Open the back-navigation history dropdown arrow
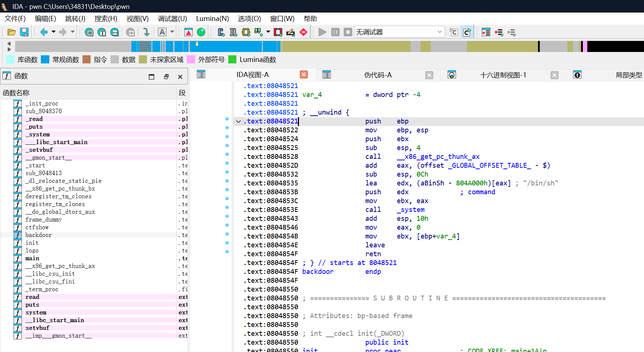Viewport: 644px width, 352px height. (53, 32)
